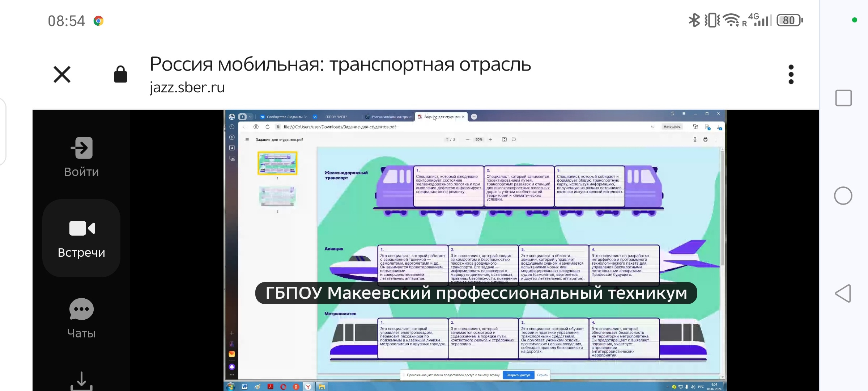
Task: Tap the Android recents square button
Action: (843, 98)
